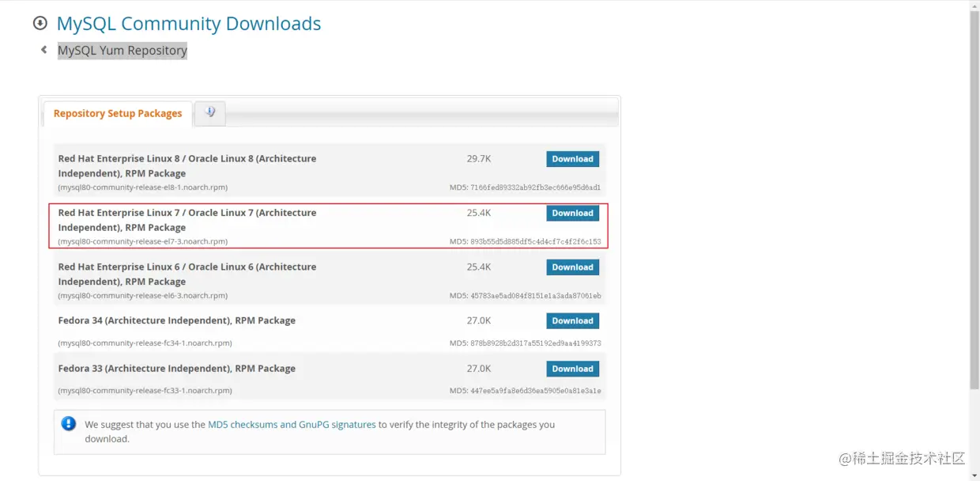This screenshot has width=980, height=481.
Task: Click the MySQL Yum Repository title
Action: 122,51
